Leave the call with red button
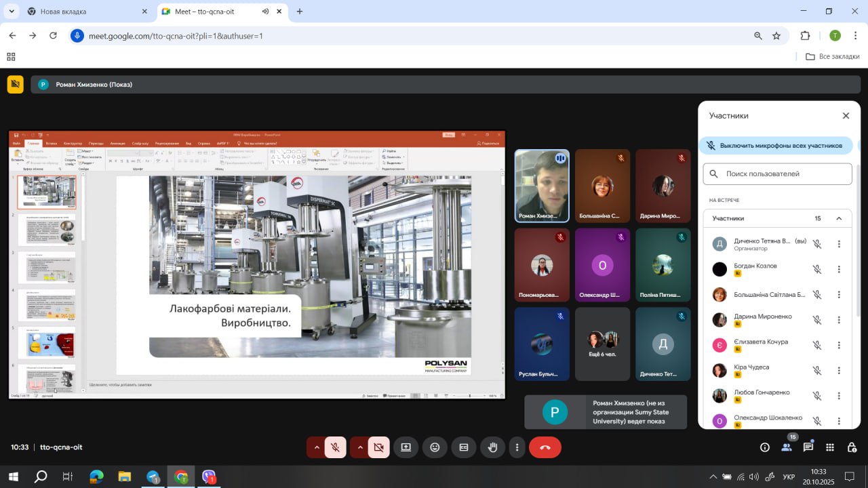The image size is (868, 488). coord(545,447)
